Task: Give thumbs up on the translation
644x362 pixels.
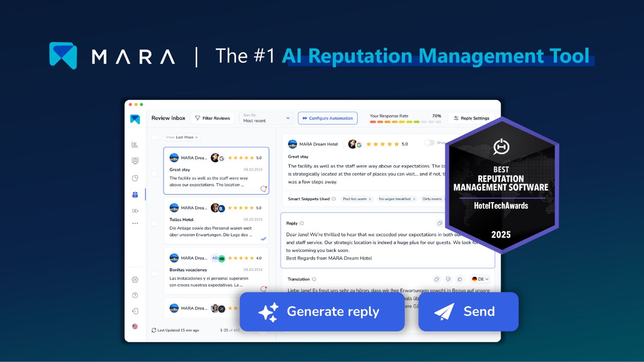Action: tap(460, 279)
